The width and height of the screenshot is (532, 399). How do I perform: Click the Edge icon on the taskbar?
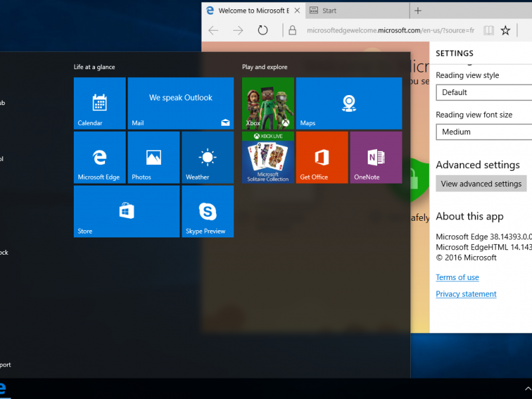coord(3,389)
